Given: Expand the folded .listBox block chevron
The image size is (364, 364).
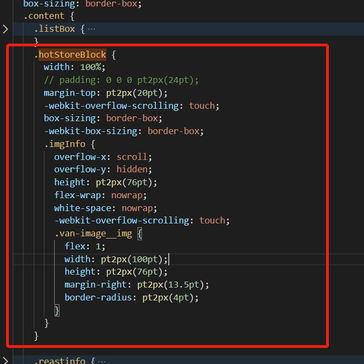Looking at the screenshot, I should 5,29.
